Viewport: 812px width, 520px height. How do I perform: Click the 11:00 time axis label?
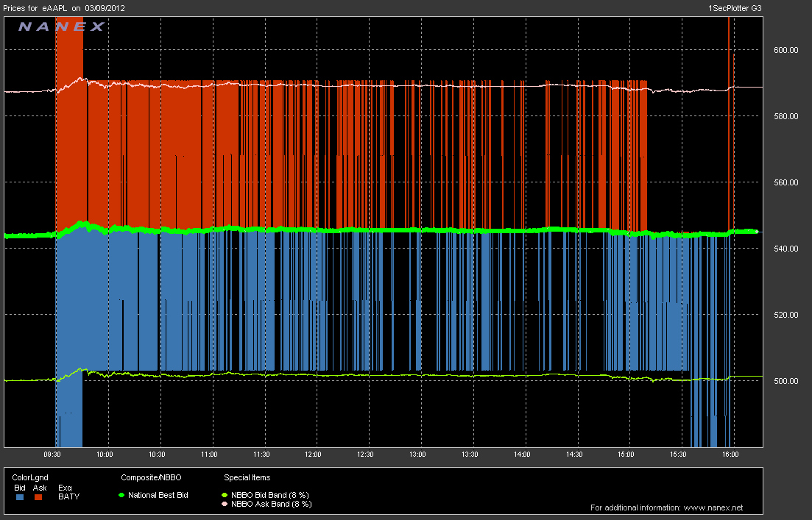(209, 455)
